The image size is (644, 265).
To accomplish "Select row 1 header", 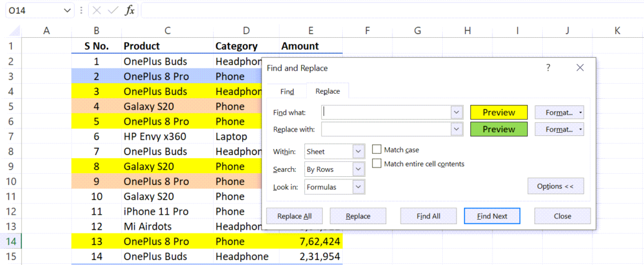I will pyautogui.click(x=11, y=46).
